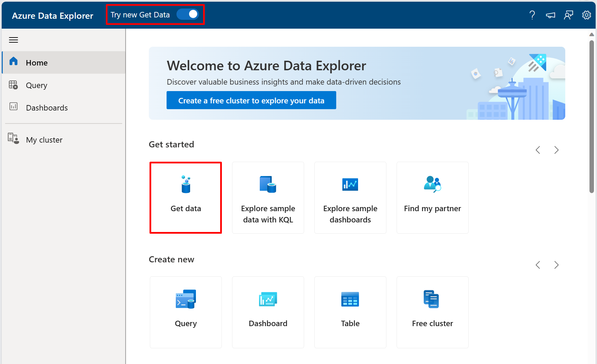Collapse the sidebar via hamburger menu
This screenshot has height=364, width=597.
coord(14,40)
